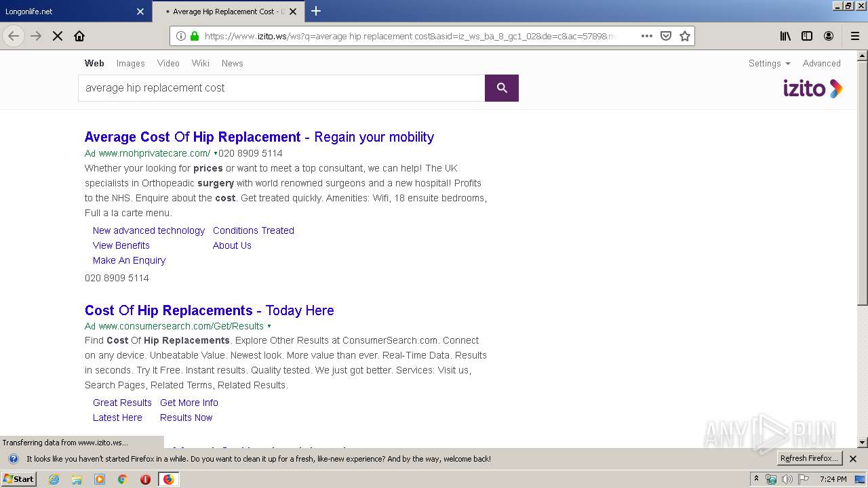Viewport: 868px width, 488px height.
Task: Open the Firefox Account icon
Action: point(829,36)
